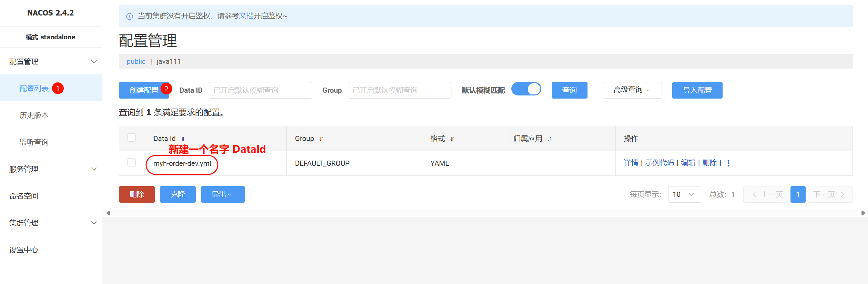The height and width of the screenshot is (284, 868).
Task: Switch to the public namespace tab
Action: [x=136, y=61]
